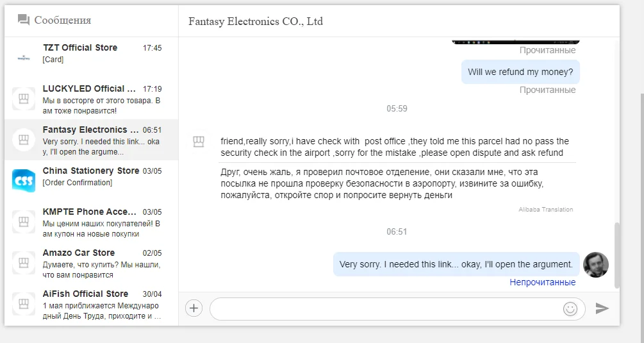
Task: Click the user profile photo avatar
Action: 596,264
